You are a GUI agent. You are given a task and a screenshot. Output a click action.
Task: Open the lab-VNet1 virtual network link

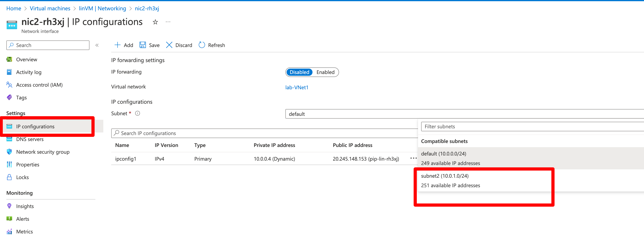pos(297,87)
